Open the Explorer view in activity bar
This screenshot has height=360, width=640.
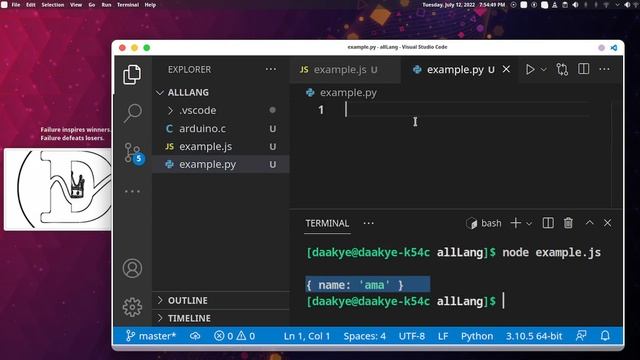click(132, 75)
